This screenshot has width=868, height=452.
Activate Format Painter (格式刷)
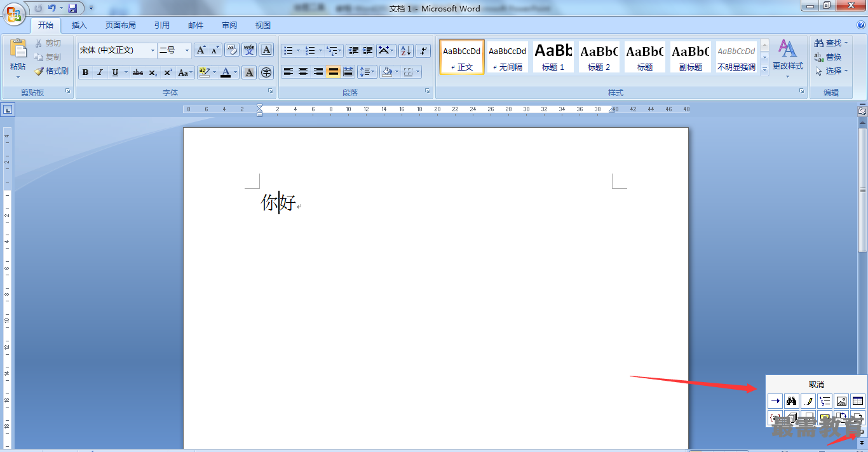51,71
